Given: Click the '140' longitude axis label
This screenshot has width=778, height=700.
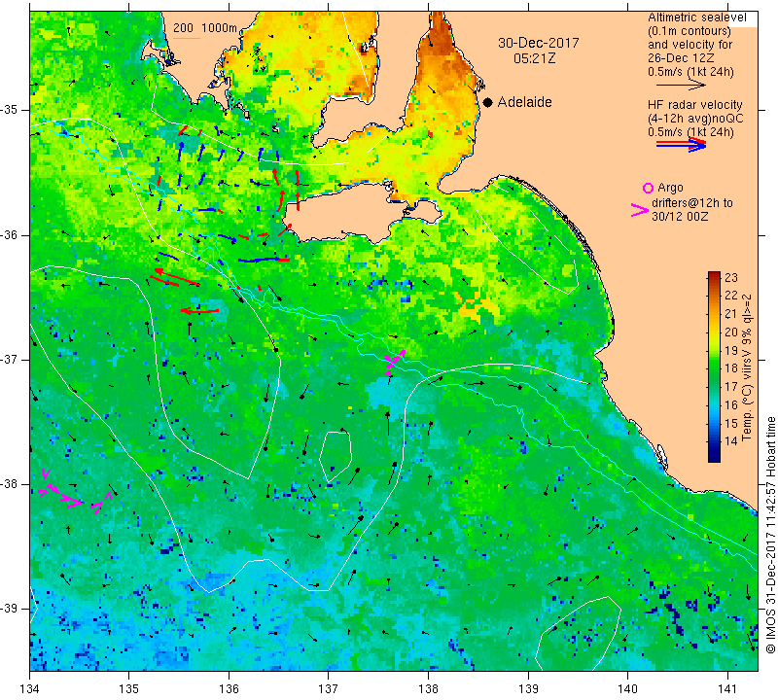Looking at the screenshot, I should point(627,688).
